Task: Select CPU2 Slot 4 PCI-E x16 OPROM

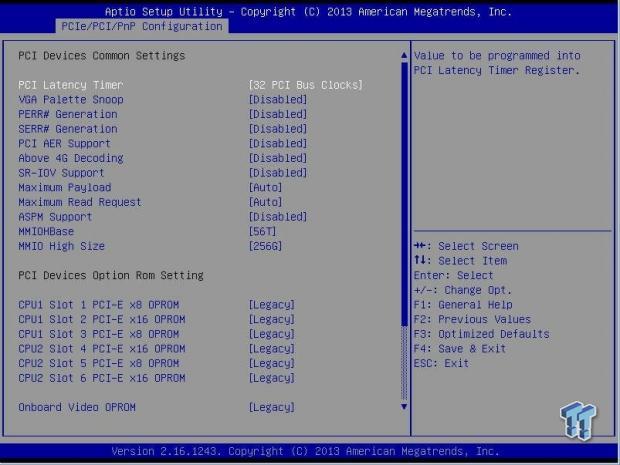Action: 102,349
